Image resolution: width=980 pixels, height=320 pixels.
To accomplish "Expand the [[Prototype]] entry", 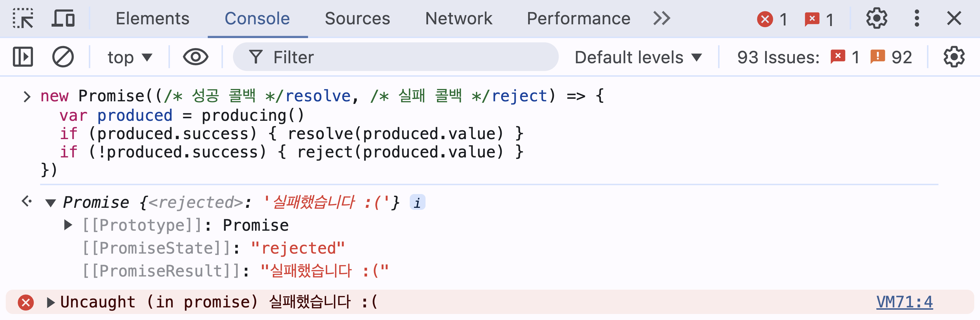I will (x=68, y=225).
